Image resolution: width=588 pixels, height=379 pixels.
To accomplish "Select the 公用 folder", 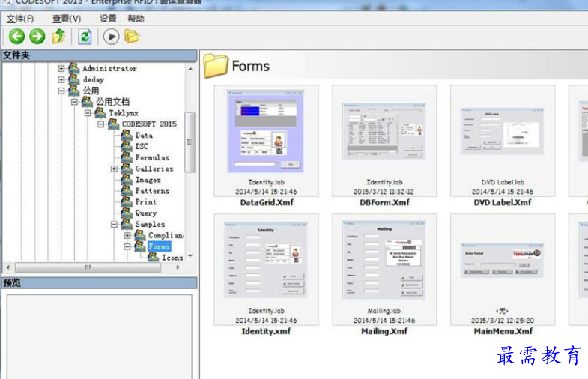I will click(91, 91).
